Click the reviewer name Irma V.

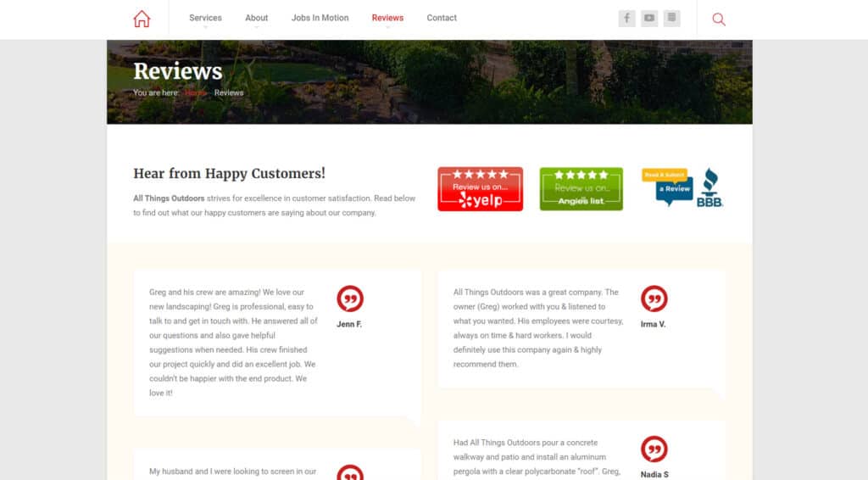coord(654,325)
